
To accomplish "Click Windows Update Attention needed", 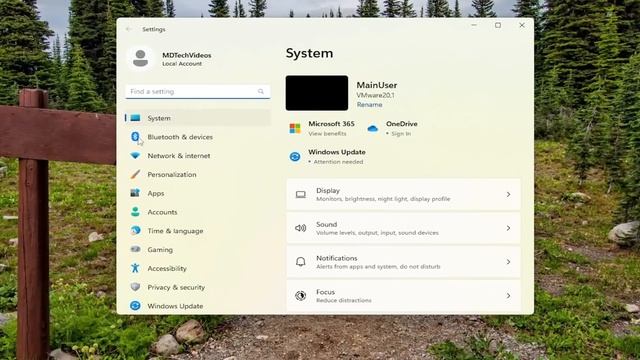I will [x=338, y=162].
